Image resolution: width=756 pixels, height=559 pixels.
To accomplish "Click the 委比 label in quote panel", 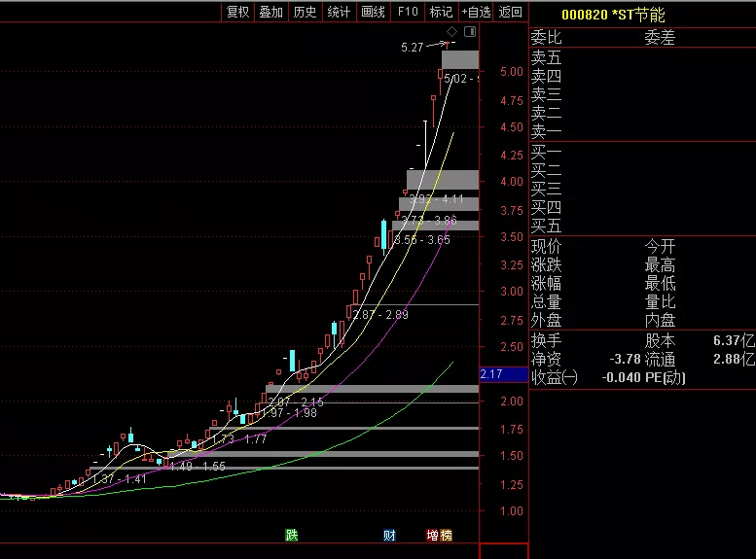I will click(x=546, y=38).
